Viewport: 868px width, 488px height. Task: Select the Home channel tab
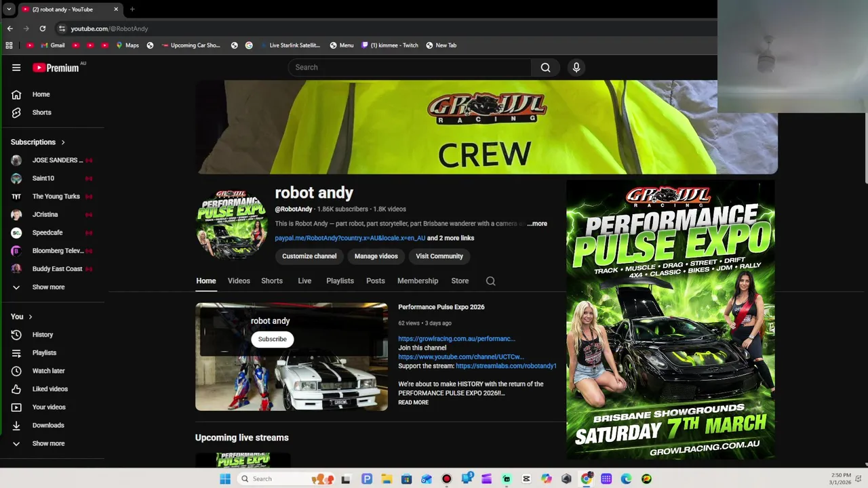click(x=206, y=281)
